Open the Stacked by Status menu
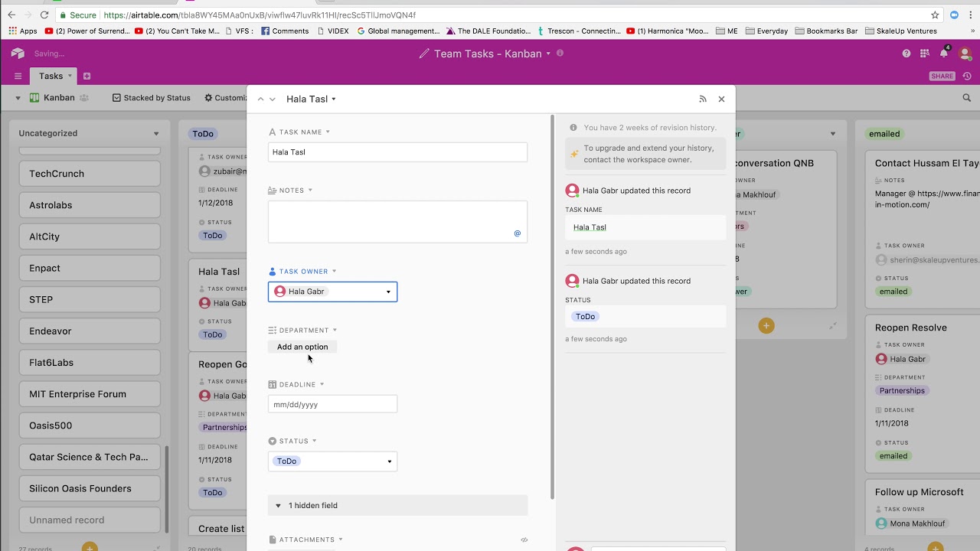Viewport: 980px width, 551px height. point(151,98)
